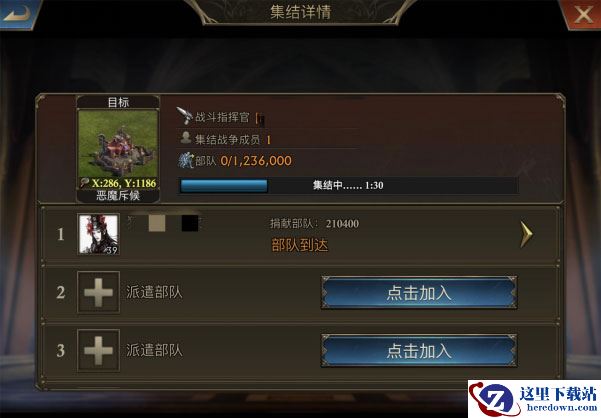Join the rally in slot 3
Screen dimensions: 601x418
coord(419,351)
